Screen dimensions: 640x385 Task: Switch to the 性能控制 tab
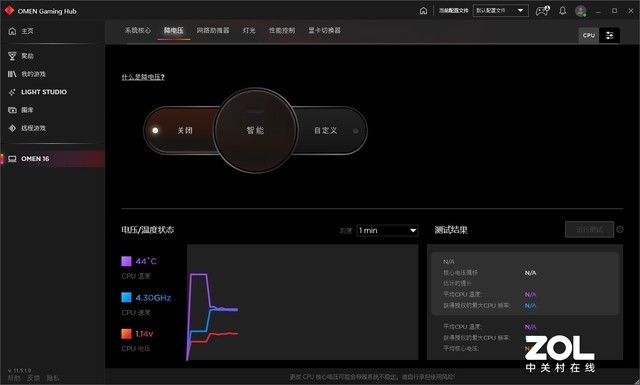282,30
